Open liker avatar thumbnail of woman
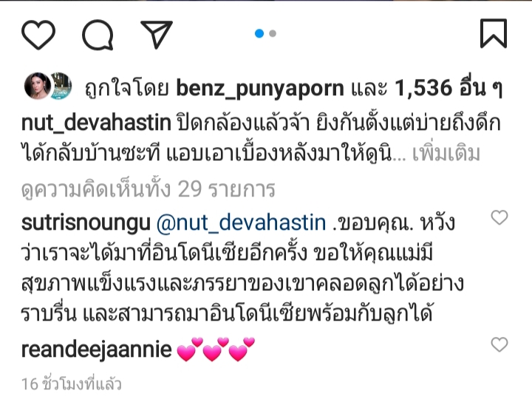 click(x=38, y=86)
